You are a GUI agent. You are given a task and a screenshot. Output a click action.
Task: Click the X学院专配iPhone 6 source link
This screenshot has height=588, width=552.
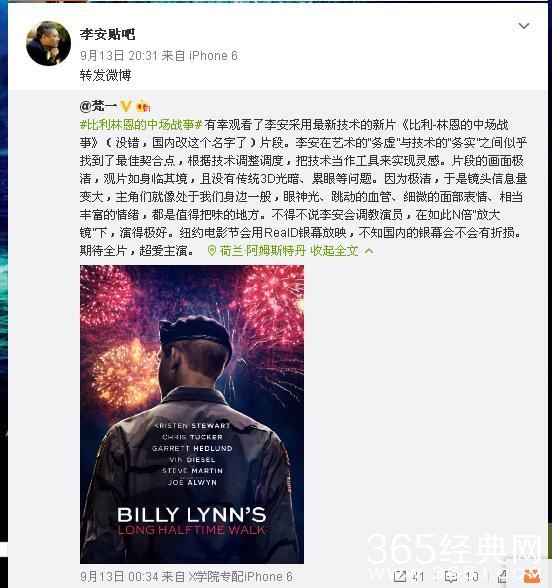(x=240, y=576)
